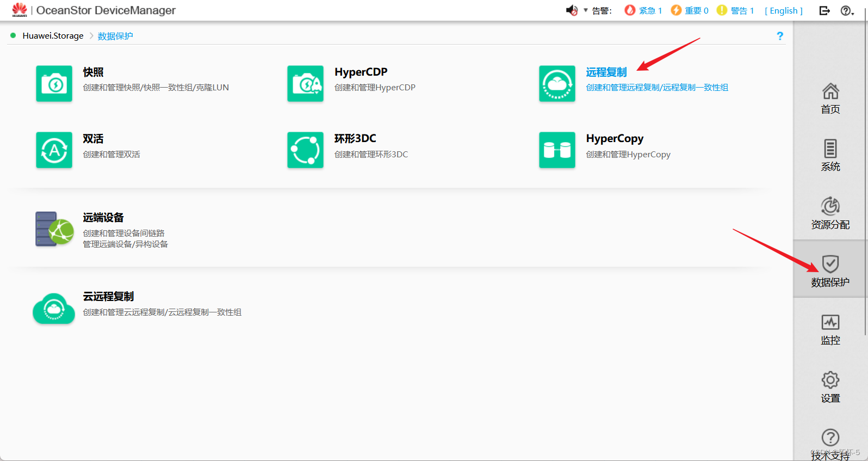Viewport: 868px width, 461px height.
Task: Click 数据保护 breadcrumb link
Action: [x=115, y=36]
